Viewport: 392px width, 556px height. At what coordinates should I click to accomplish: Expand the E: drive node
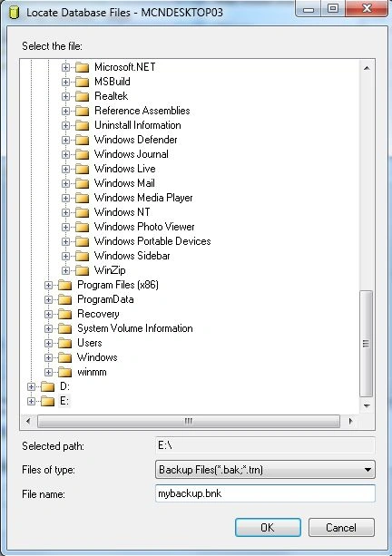(31, 402)
